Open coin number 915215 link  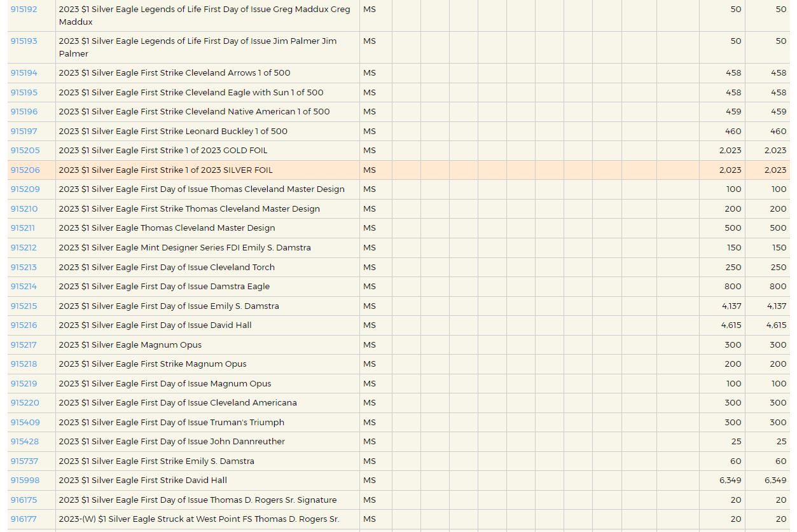pyautogui.click(x=24, y=306)
